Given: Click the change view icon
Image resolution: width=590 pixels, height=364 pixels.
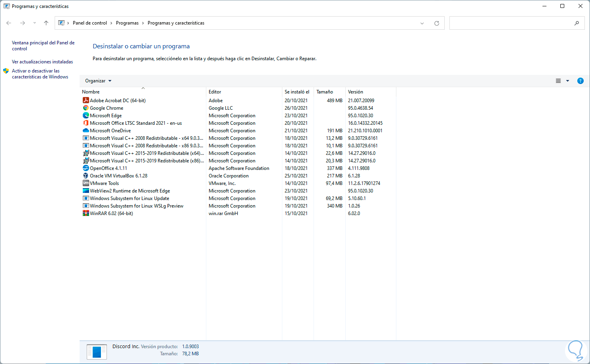Looking at the screenshot, I should [x=558, y=81].
